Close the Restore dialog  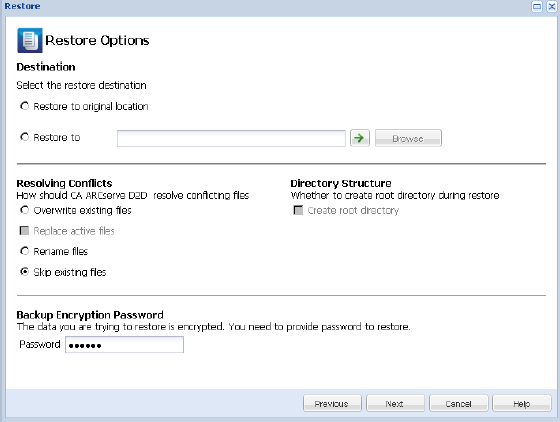552,6
